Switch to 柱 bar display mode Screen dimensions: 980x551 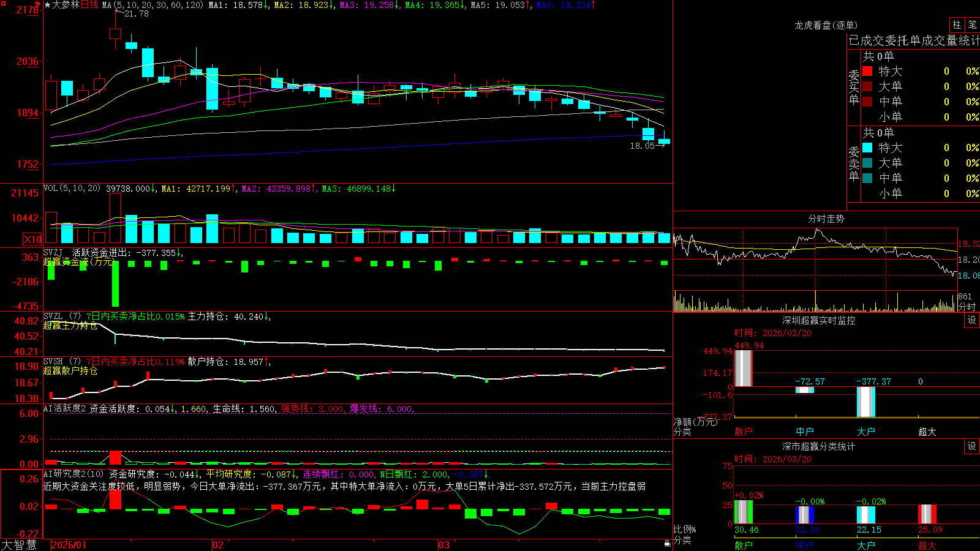(x=957, y=24)
